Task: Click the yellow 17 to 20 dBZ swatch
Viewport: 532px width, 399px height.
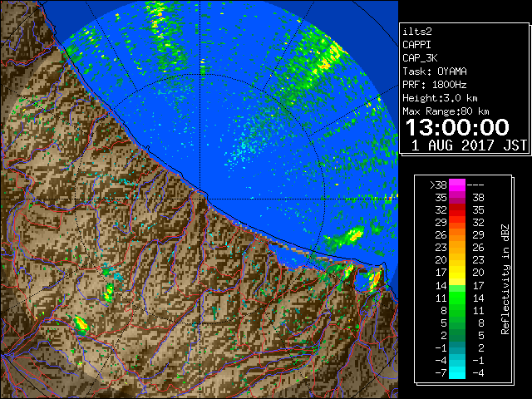Action: pyautogui.click(x=457, y=273)
